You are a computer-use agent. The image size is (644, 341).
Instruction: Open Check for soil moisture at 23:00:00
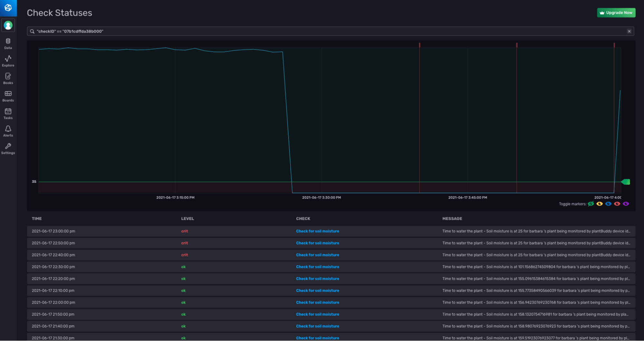pos(317,231)
